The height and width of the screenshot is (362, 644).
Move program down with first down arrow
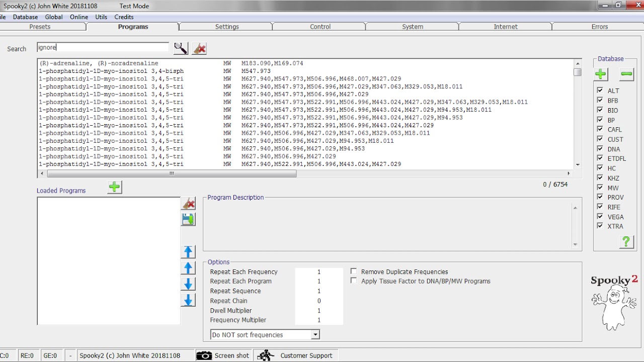[x=188, y=284]
